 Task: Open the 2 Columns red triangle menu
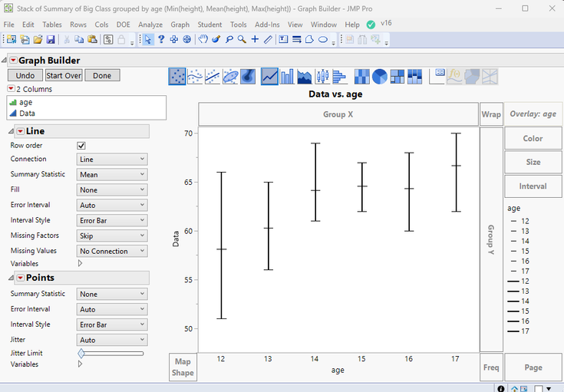(12, 88)
